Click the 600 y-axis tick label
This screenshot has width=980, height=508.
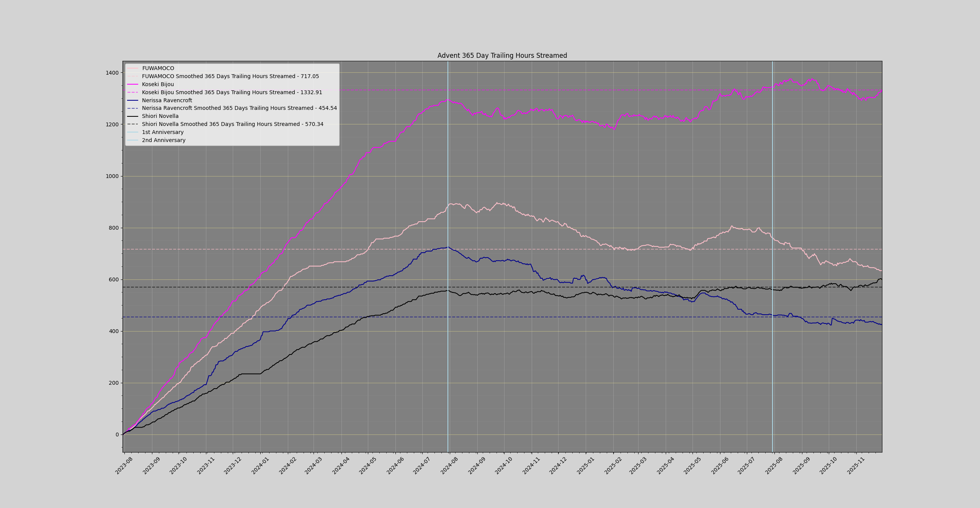pos(114,279)
